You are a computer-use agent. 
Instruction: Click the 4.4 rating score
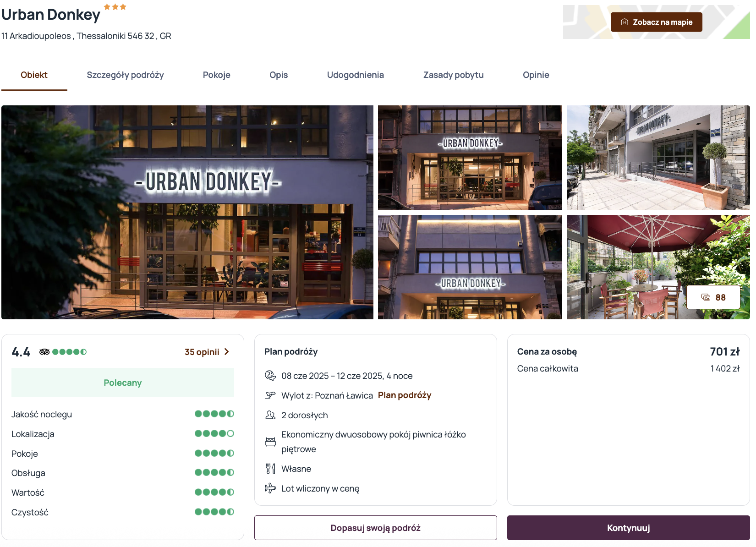(x=21, y=352)
